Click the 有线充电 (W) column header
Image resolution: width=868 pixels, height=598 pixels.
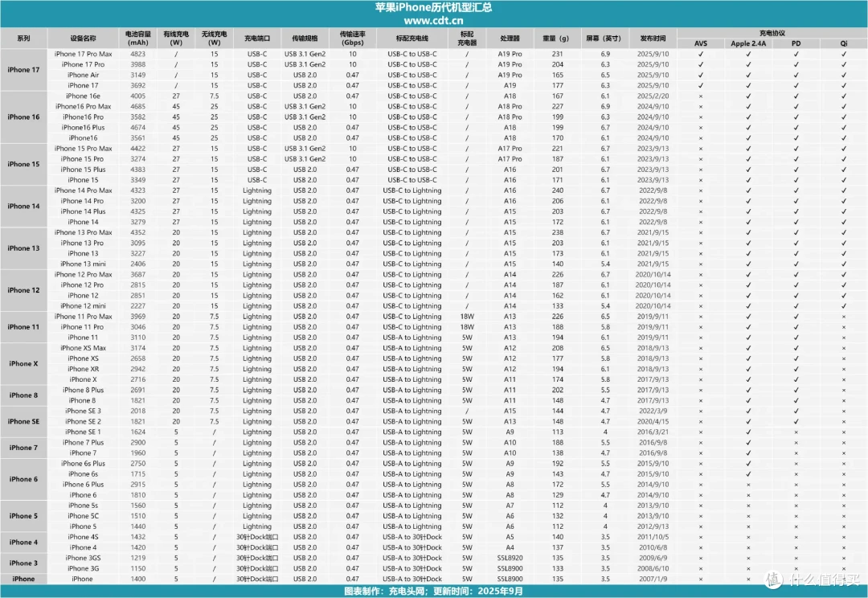pos(176,39)
